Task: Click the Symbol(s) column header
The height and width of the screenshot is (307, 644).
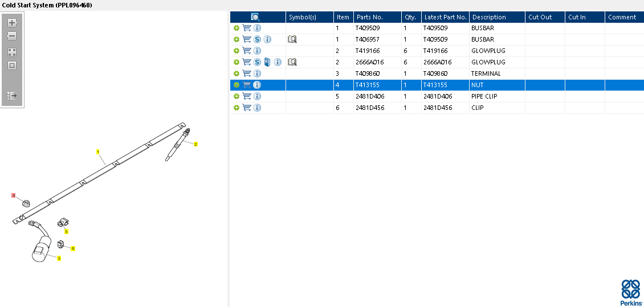Action: click(x=309, y=17)
